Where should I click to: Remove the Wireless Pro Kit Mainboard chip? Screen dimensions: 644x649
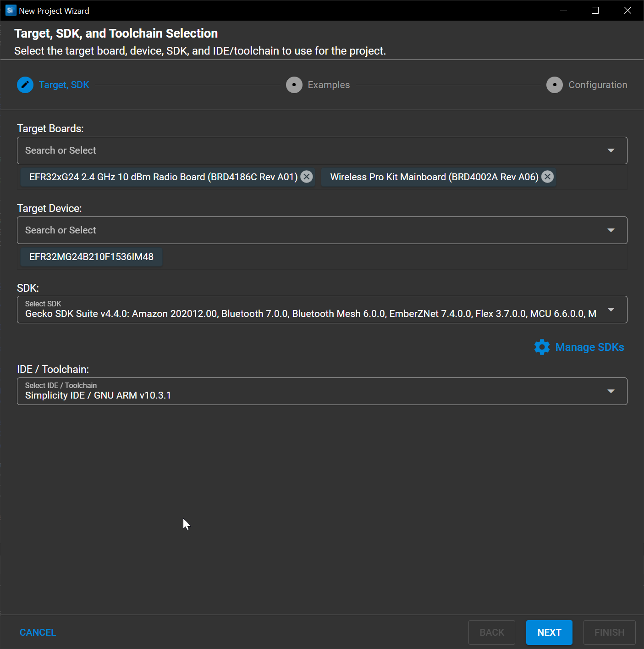pos(547,177)
